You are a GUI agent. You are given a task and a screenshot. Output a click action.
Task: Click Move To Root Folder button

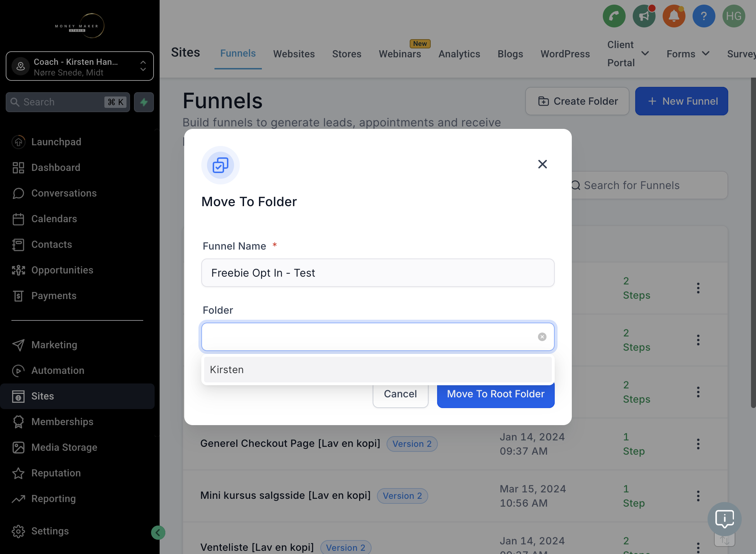[496, 394]
